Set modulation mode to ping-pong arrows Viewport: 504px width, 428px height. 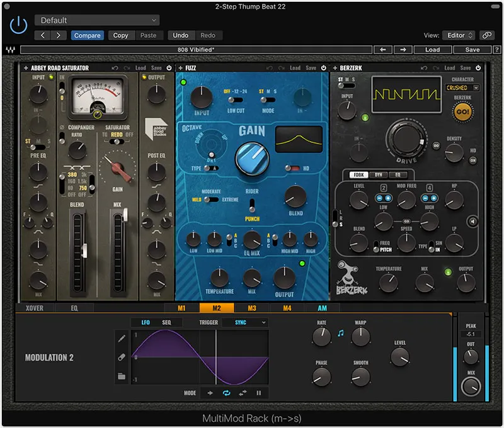tap(243, 393)
